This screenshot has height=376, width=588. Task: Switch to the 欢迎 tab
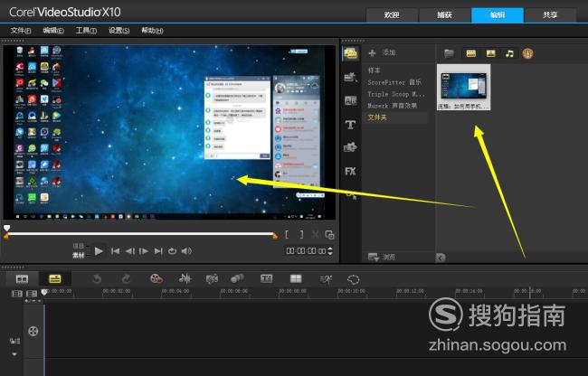[392, 15]
